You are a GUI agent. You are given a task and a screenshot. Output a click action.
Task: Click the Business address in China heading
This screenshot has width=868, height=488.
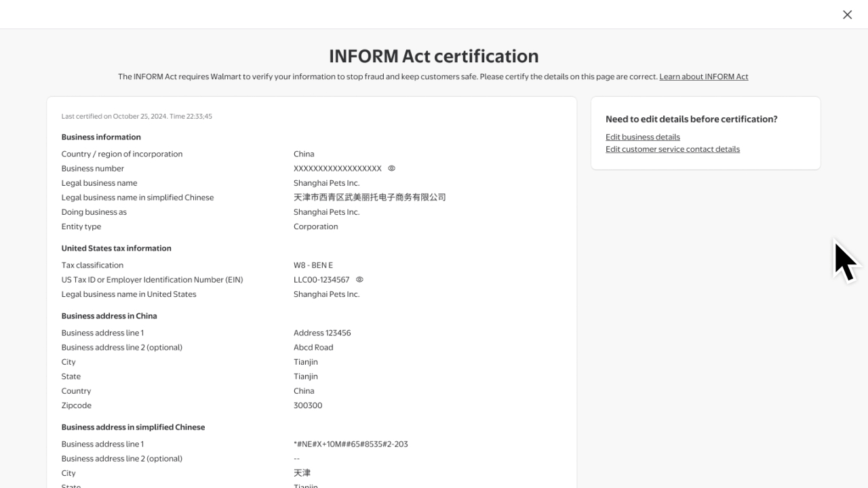(109, 316)
